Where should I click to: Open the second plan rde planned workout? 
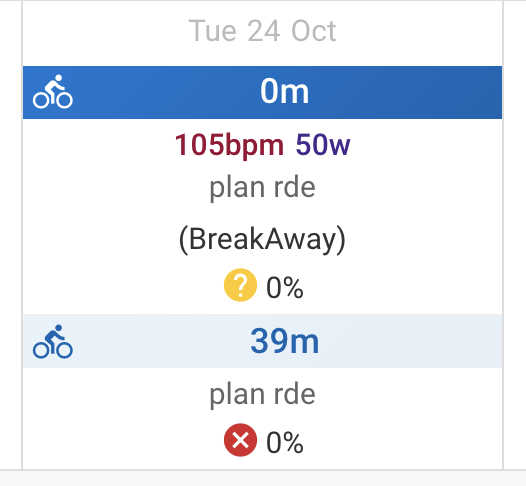[x=262, y=394]
